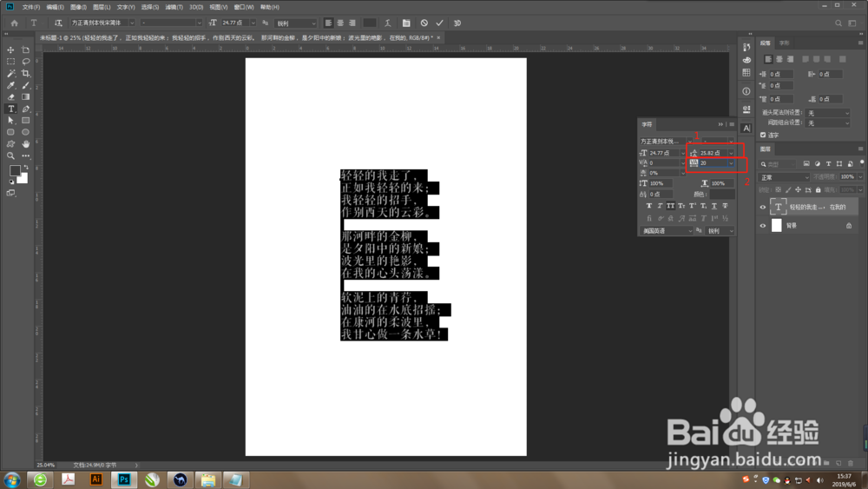This screenshot has width=868, height=489.
Task: Select the Artboard tool
Action: (x=25, y=50)
